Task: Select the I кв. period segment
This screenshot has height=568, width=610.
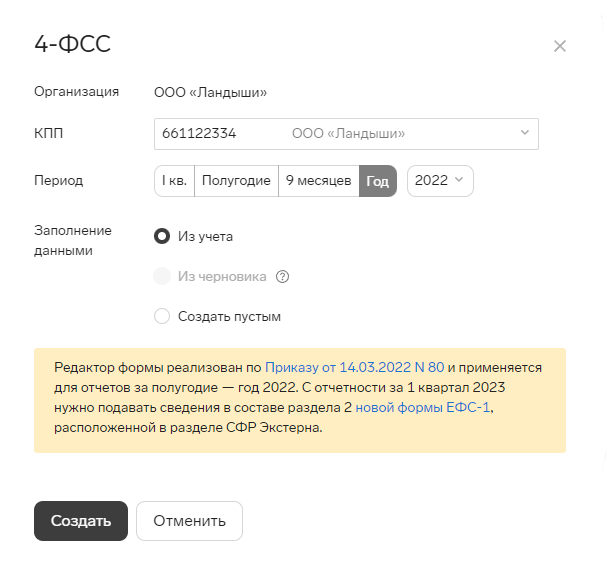Action: [174, 181]
